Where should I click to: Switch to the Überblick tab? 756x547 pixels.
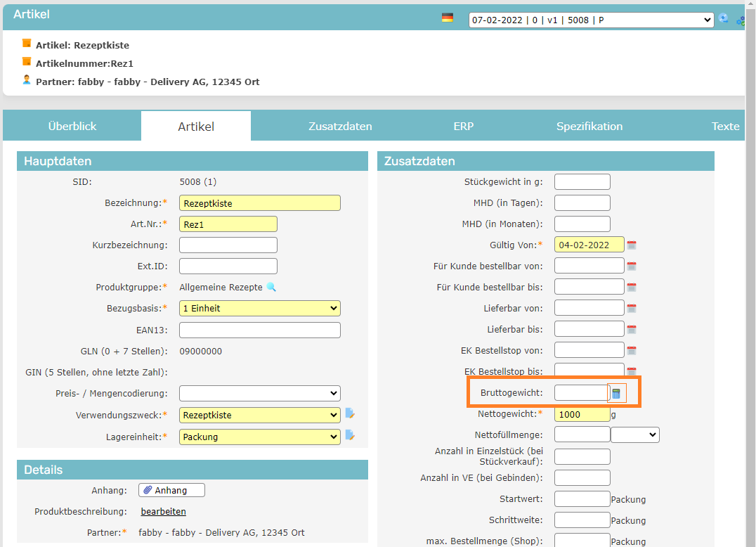(x=72, y=127)
